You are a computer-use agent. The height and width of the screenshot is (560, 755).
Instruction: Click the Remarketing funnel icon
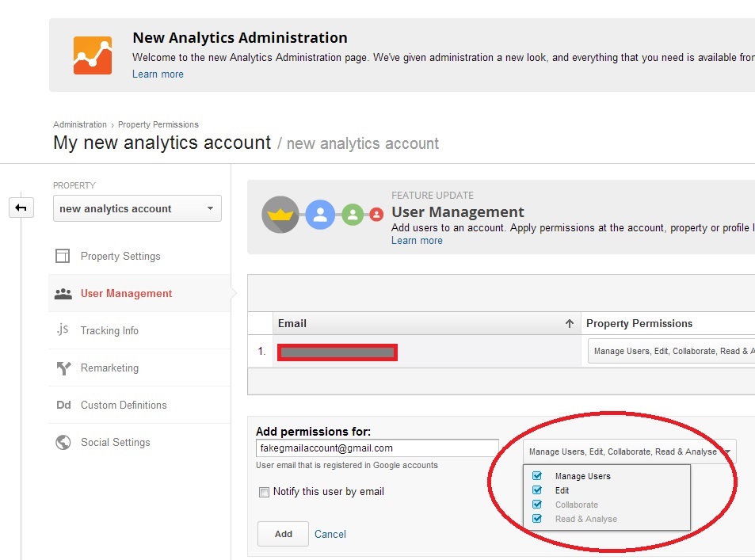pyautogui.click(x=63, y=368)
